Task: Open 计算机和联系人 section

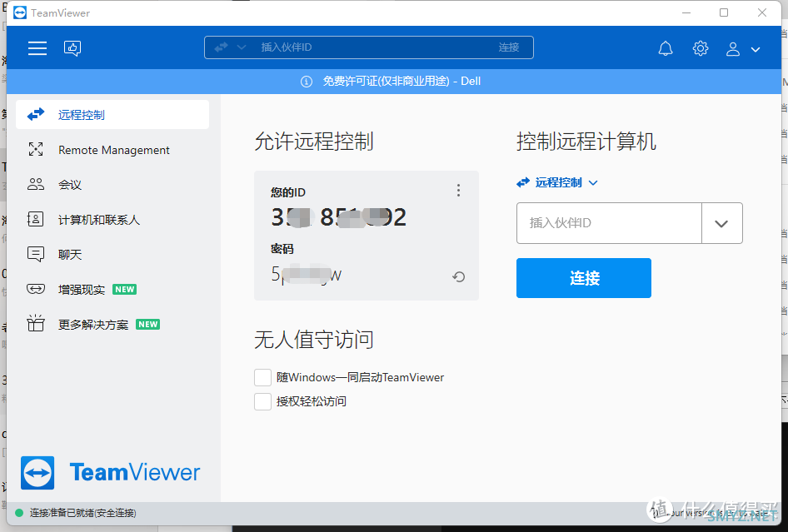Action: click(x=112, y=220)
